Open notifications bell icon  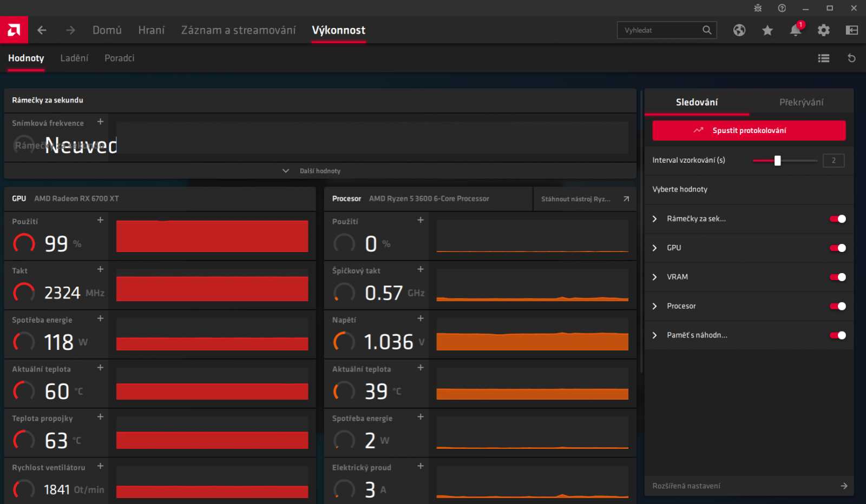796,30
